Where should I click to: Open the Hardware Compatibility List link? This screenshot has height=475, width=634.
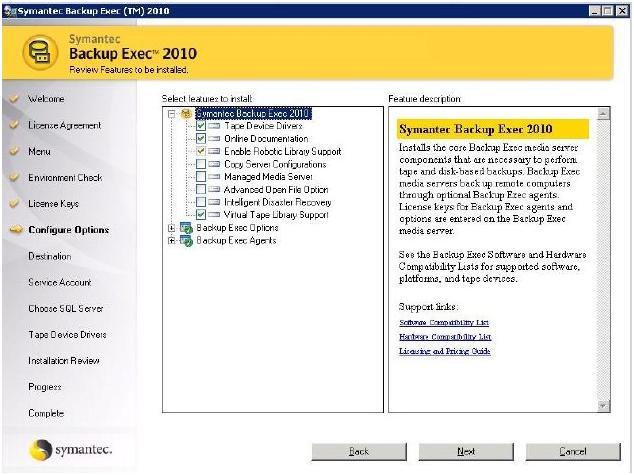(445, 337)
